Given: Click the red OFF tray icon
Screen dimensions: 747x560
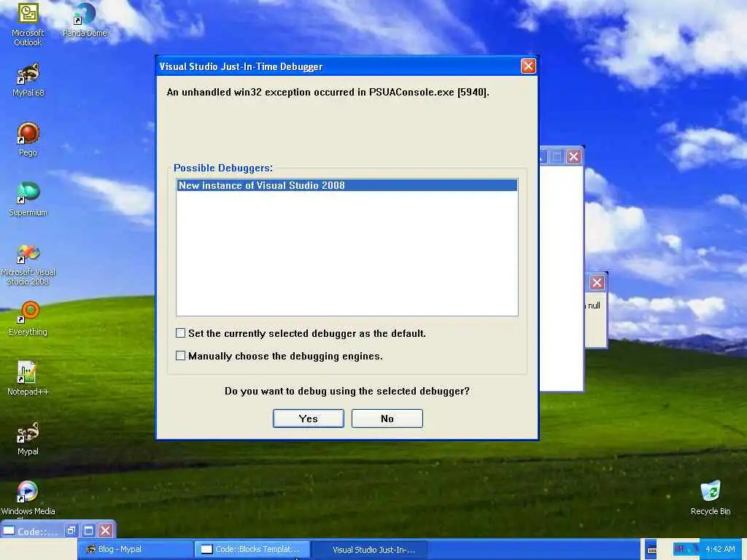Looking at the screenshot, I should [x=680, y=549].
